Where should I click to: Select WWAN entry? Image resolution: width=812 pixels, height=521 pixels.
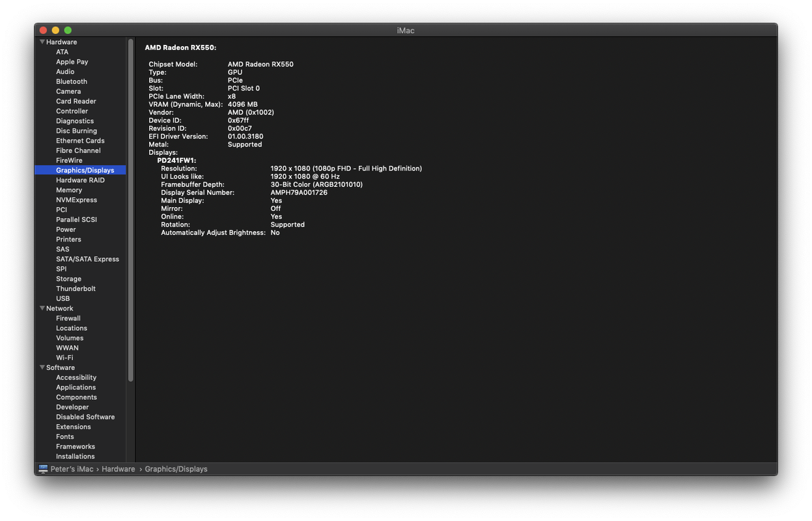point(67,348)
